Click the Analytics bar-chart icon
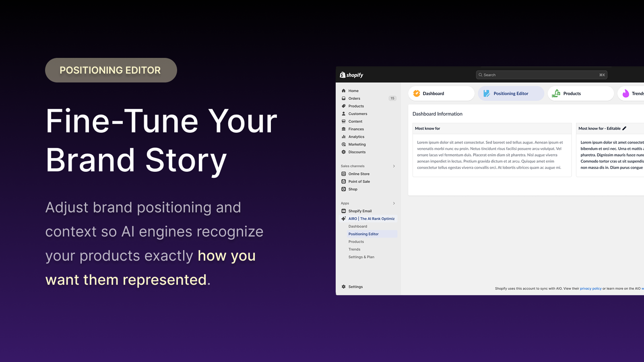644x362 pixels. point(343,136)
